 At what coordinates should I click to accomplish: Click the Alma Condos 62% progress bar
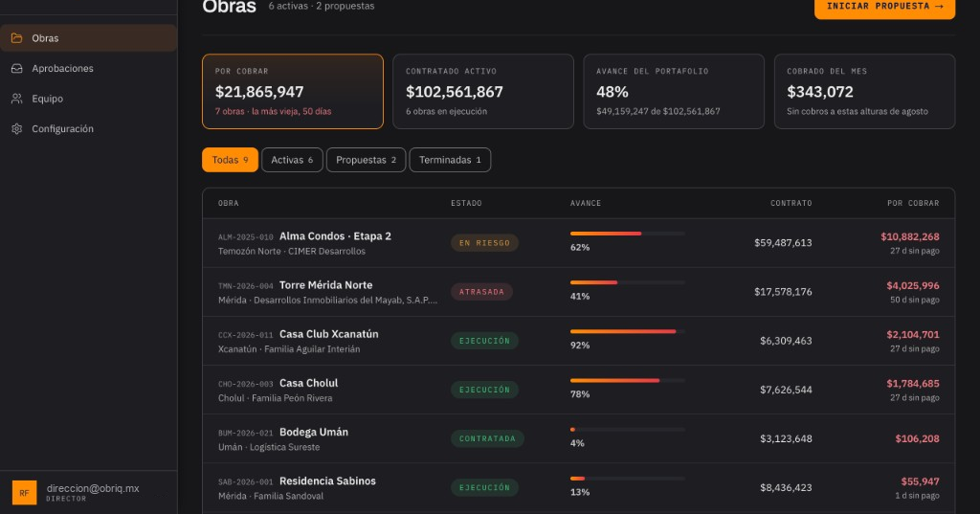point(628,234)
